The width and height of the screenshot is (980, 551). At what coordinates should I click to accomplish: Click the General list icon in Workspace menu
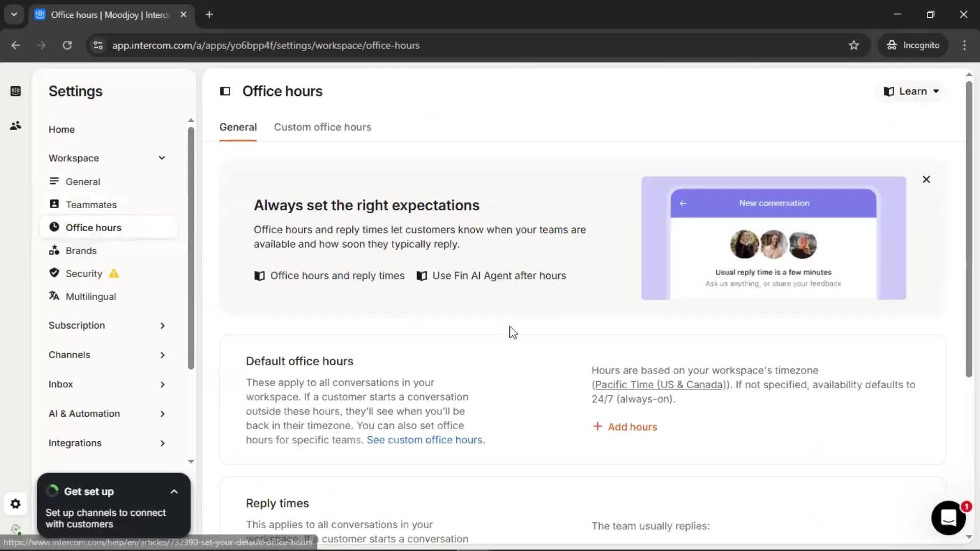click(54, 181)
